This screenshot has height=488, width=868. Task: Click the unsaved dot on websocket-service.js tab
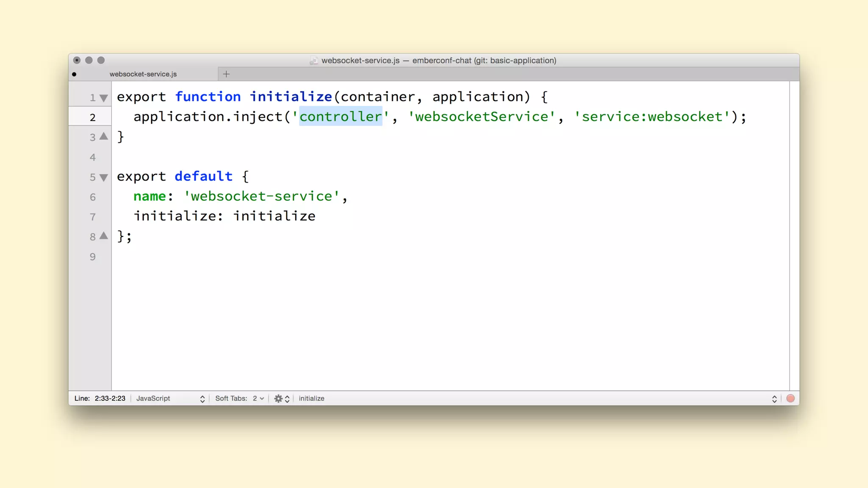pyautogui.click(x=74, y=74)
